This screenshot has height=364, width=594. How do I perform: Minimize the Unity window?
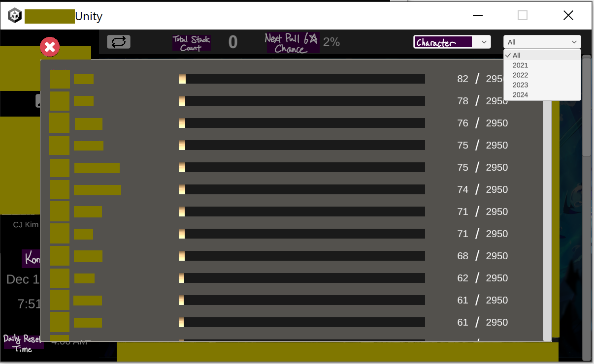[477, 16]
